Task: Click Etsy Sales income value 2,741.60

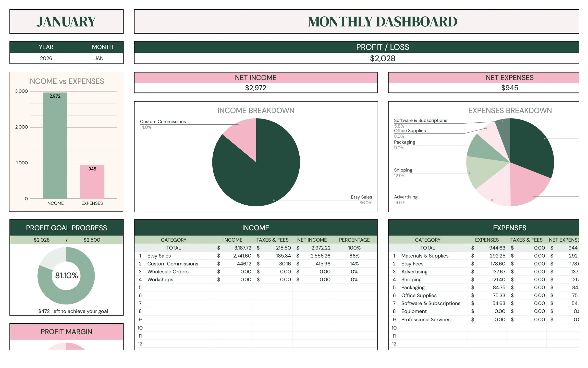Action: point(242,256)
